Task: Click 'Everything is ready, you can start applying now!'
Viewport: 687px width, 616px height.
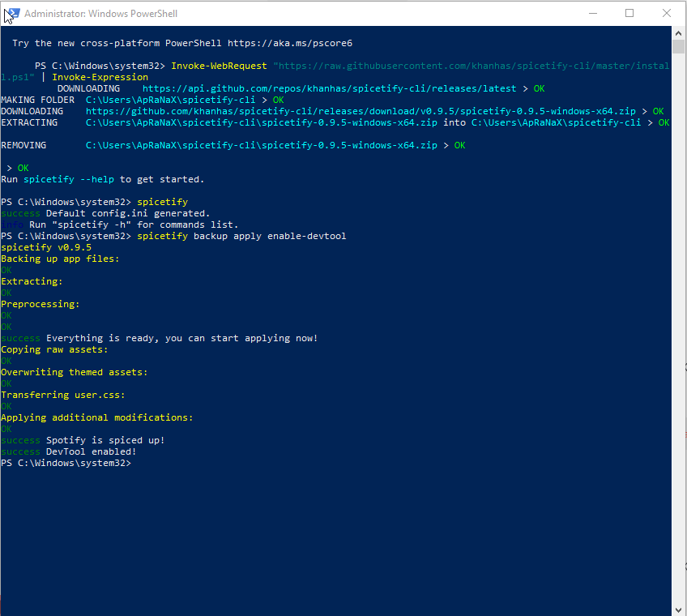Action: click(x=181, y=339)
